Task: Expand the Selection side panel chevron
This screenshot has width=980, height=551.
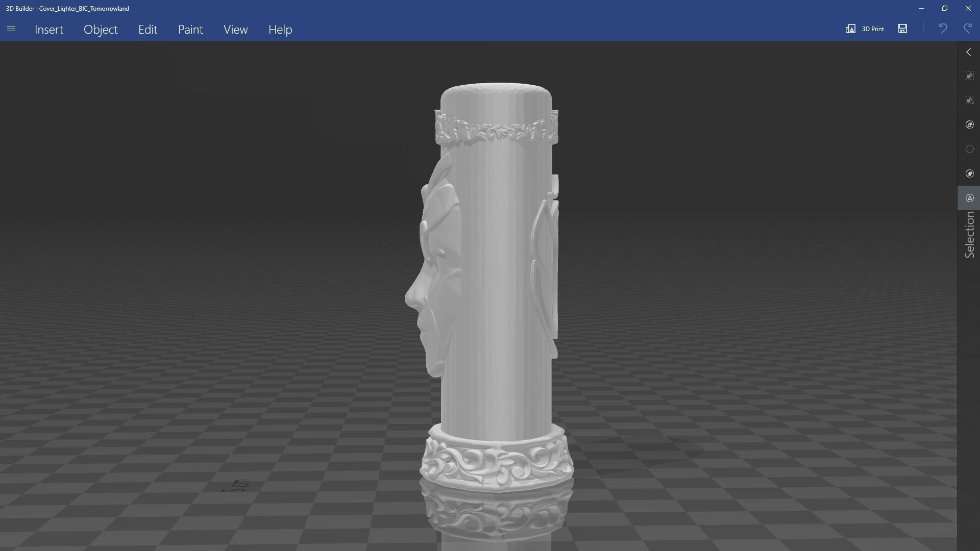Action: 969,52
